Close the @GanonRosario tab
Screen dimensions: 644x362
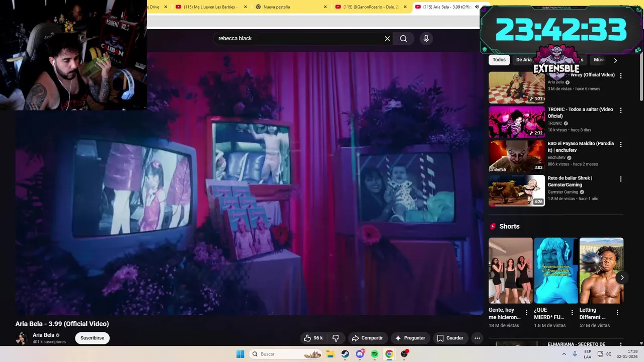pyautogui.click(x=405, y=7)
